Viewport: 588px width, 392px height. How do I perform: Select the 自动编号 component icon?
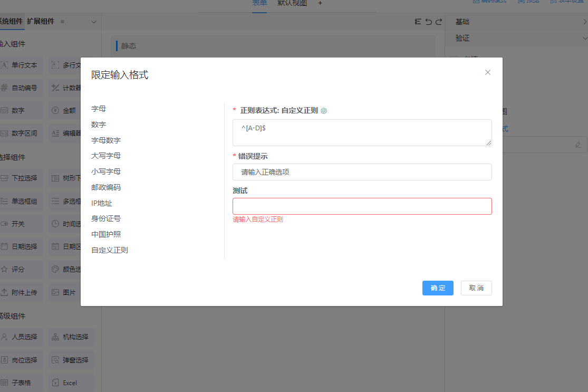4,88
